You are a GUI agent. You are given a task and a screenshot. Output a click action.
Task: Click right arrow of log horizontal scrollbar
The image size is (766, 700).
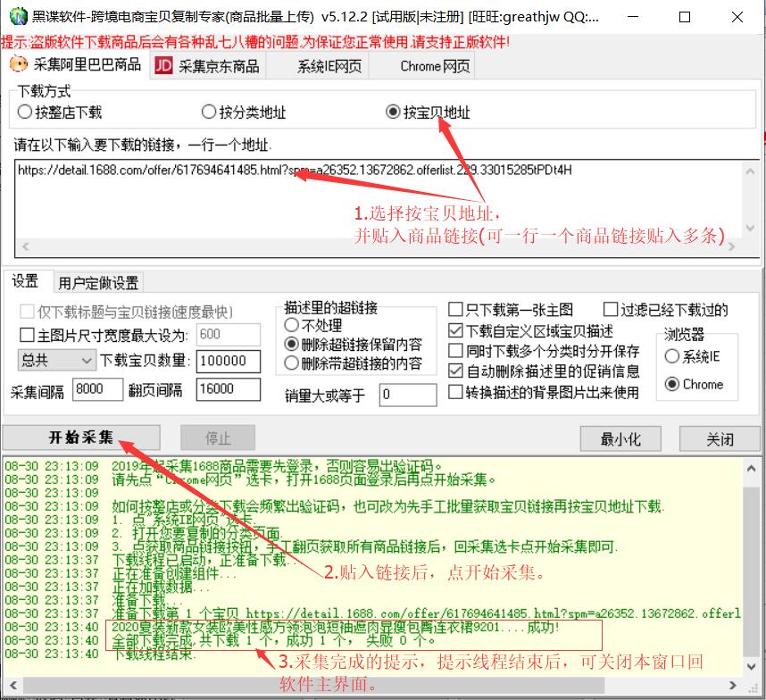pos(733,685)
